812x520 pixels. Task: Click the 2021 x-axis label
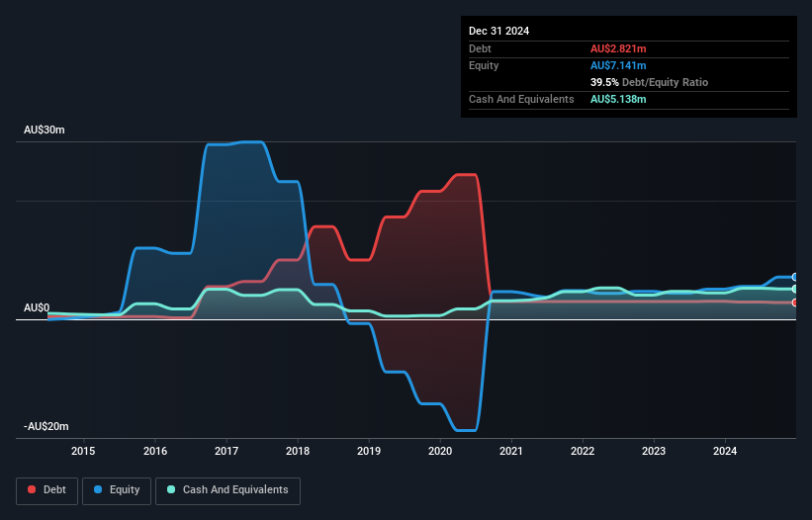tap(511, 451)
